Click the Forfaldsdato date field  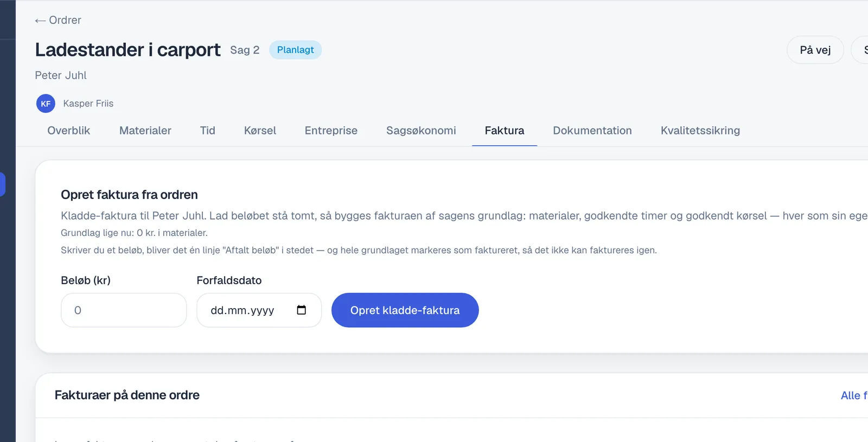click(x=259, y=310)
